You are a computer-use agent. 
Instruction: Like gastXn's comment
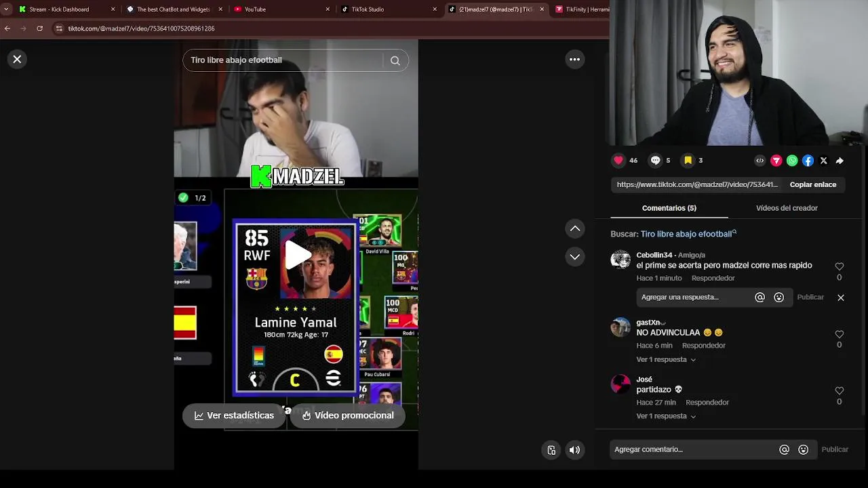840,334
